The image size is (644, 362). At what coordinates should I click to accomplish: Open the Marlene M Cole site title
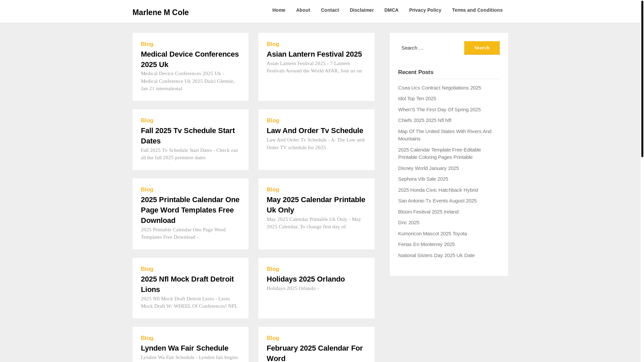[160, 12]
